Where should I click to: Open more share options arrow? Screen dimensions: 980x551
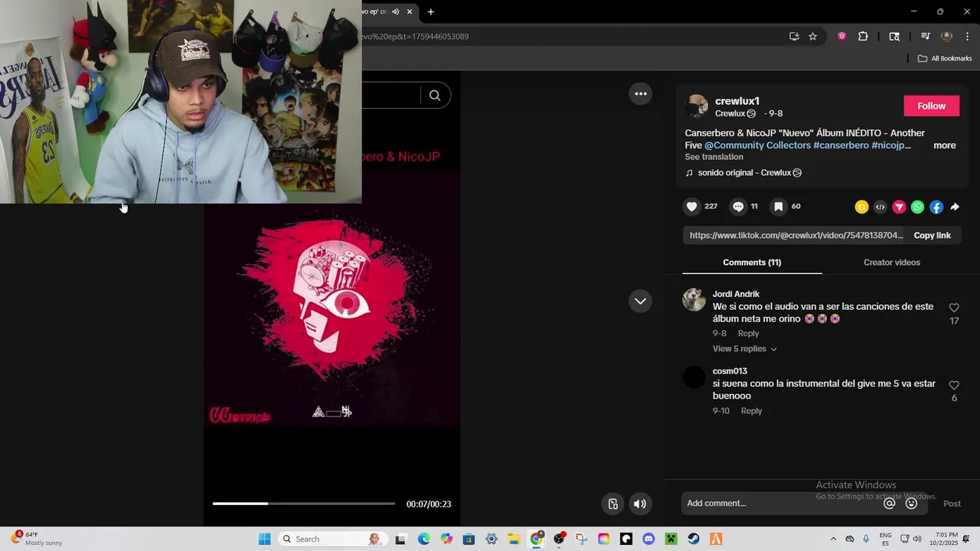[955, 207]
